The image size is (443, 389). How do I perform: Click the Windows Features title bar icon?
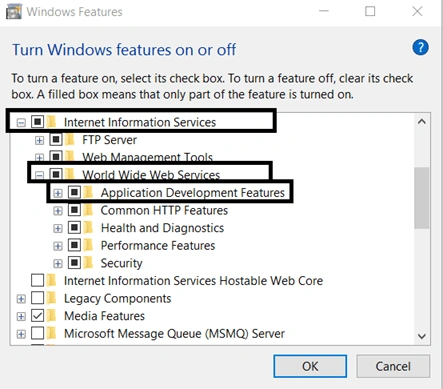tap(14, 12)
